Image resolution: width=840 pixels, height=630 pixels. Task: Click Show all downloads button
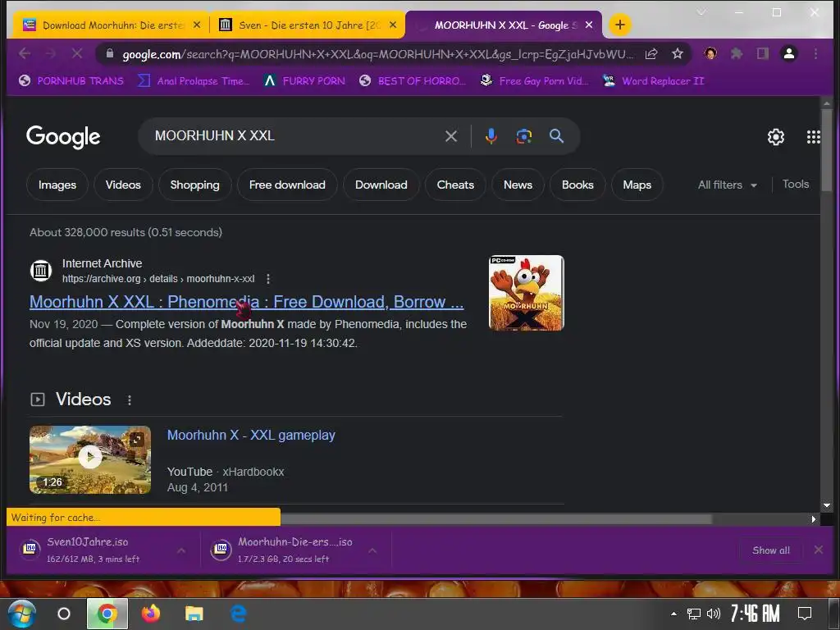coord(771,550)
